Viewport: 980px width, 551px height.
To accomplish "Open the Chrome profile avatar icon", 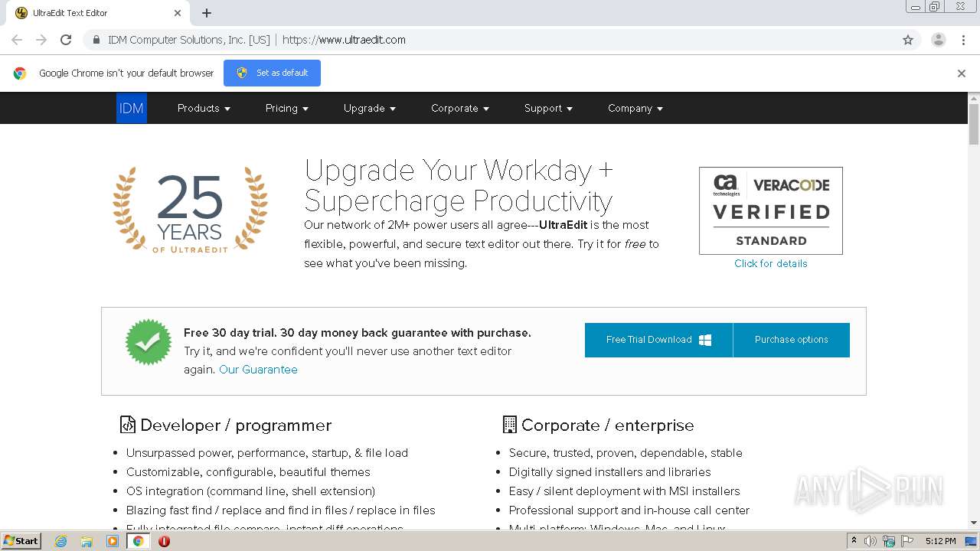I will pyautogui.click(x=938, y=40).
